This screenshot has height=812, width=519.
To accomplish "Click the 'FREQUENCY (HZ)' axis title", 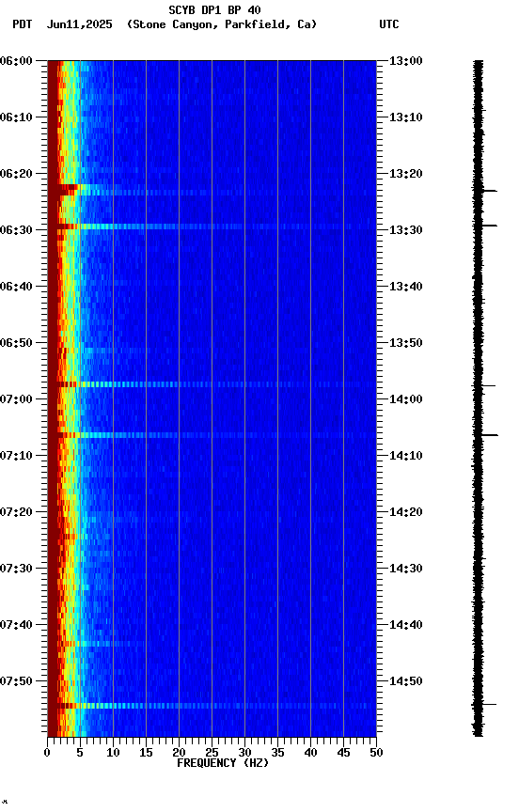I will (223, 763).
